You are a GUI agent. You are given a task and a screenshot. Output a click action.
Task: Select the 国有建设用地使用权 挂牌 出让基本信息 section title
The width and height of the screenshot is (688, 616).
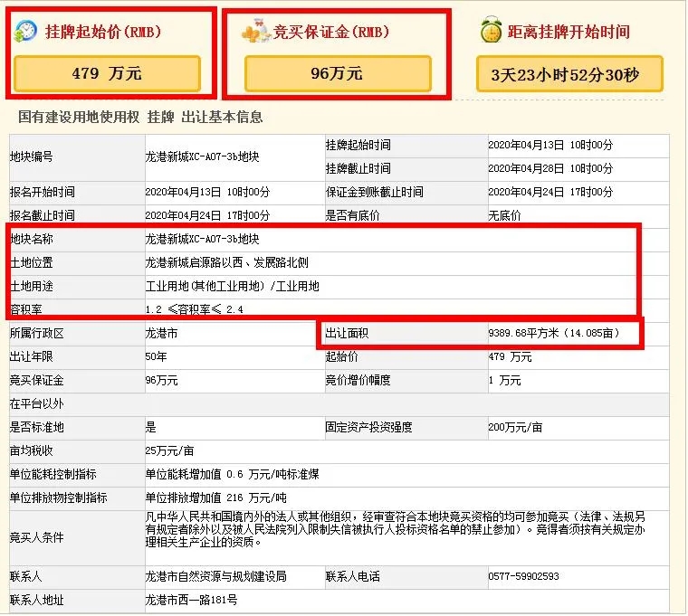(140, 118)
